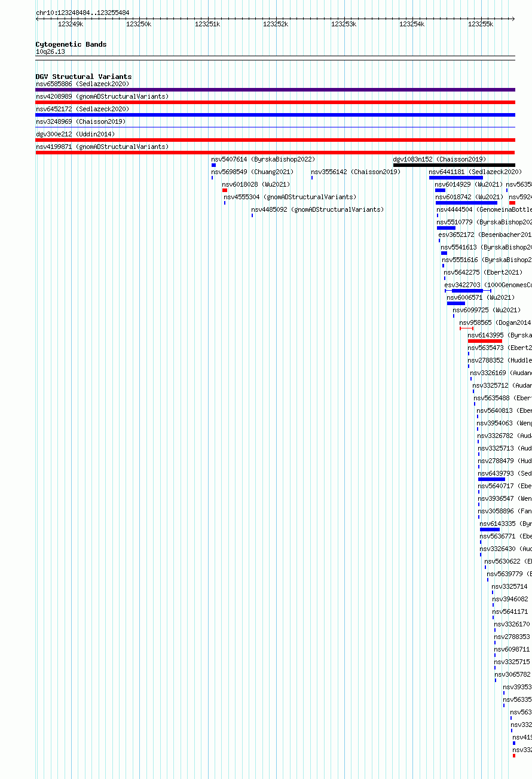Screen dimensions: 532x779
Task: Select the red nsv6018028 variant marker
Action: (x=225, y=190)
